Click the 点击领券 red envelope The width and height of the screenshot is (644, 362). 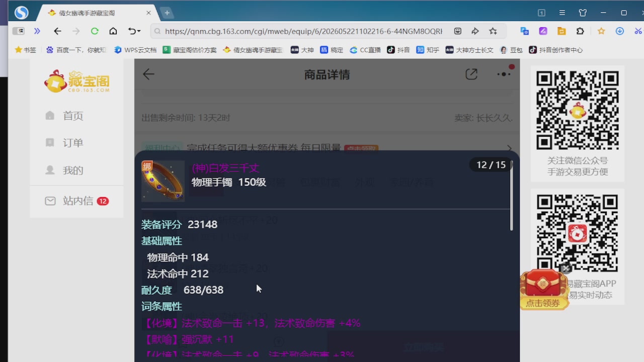pyautogui.click(x=543, y=290)
